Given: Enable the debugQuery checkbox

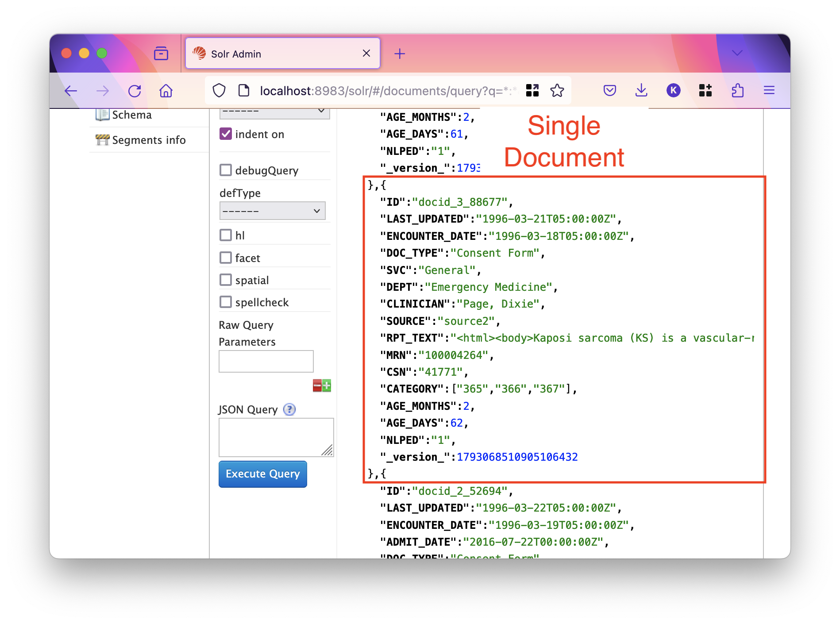Looking at the screenshot, I should 226,170.
